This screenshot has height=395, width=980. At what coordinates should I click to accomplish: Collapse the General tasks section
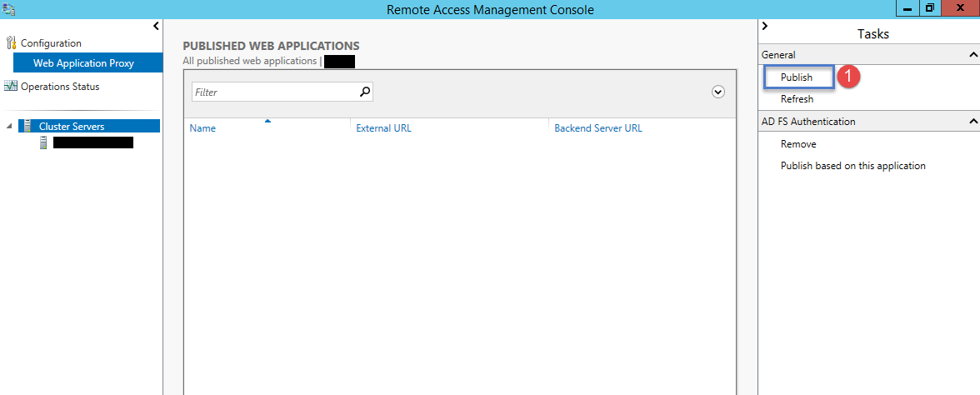[x=972, y=55]
